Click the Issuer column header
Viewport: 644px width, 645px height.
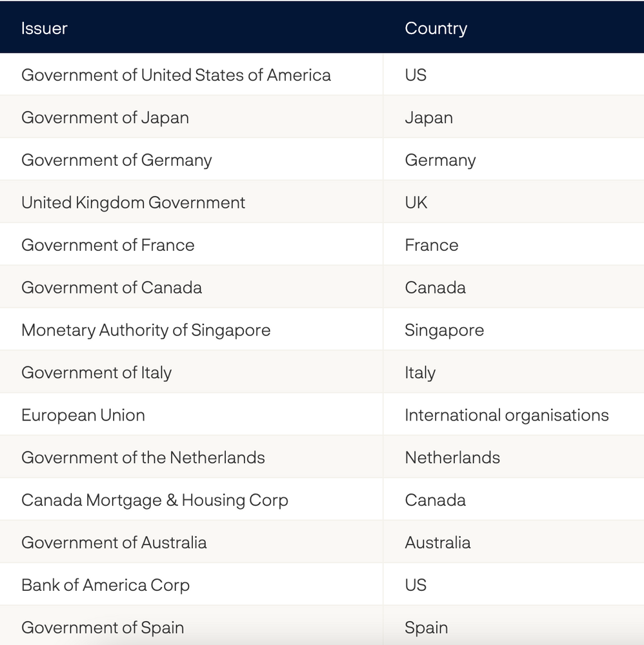pyautogui.click(x=44, y=28)
